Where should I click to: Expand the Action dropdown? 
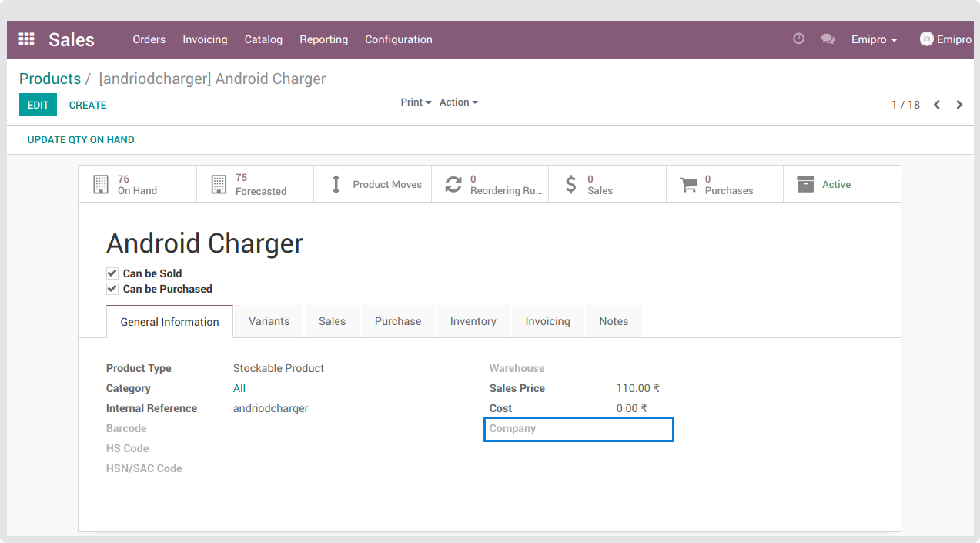pyautogui.click(x=458, y=102)
